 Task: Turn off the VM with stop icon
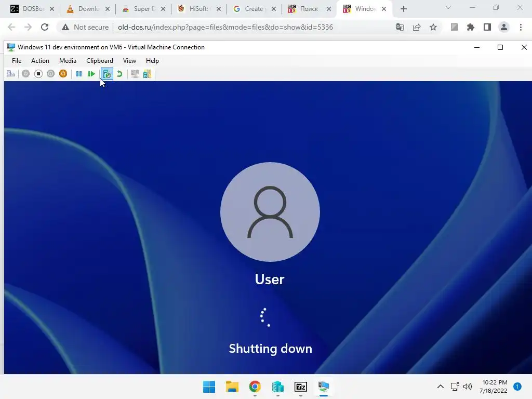pos(38,74)
